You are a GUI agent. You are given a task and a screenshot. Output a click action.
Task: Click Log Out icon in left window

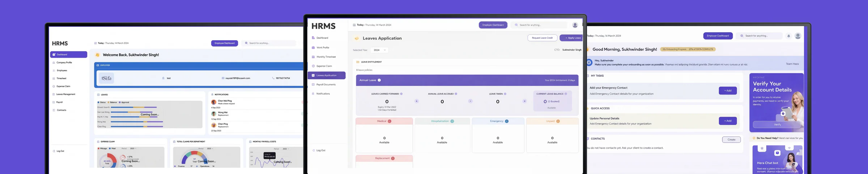[x=54, y=151]
